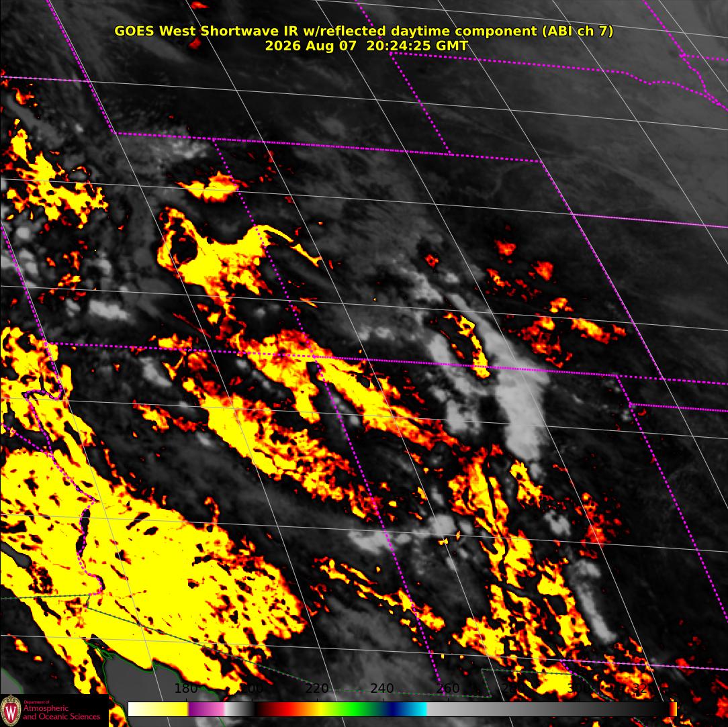
Task: Click the UW crest logo icon
Action: (x=11, y=710)
